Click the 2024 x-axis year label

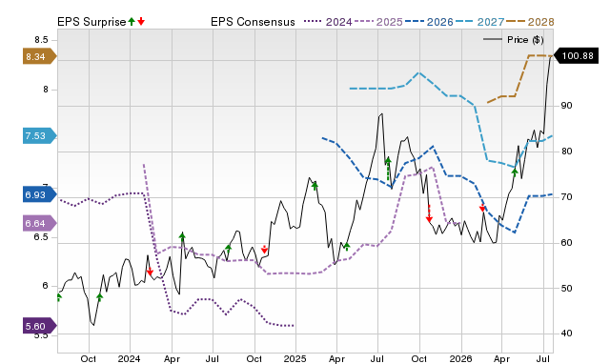pyautogui.click(x=130, y=358)
